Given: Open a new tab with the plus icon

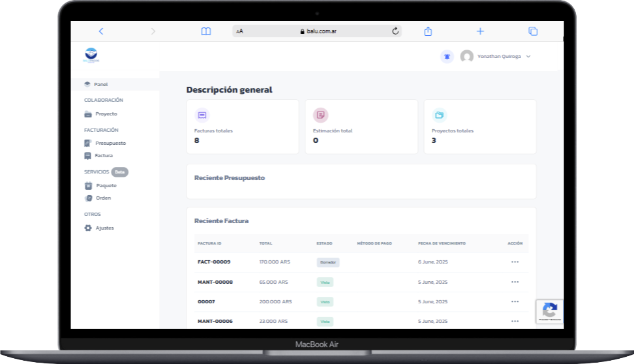Looking at the screenshot, I should 480,31.
